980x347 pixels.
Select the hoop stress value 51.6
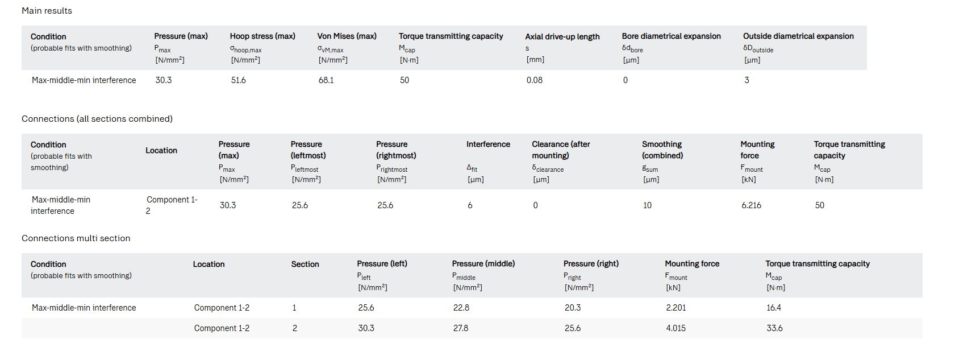pyautogui.click(x=239, y=80)
